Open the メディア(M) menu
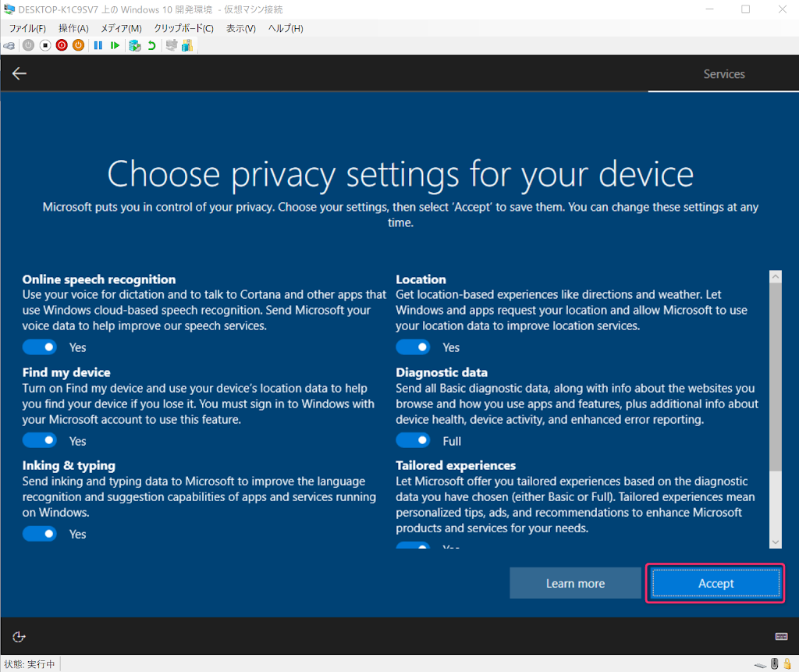 point(121,29)
